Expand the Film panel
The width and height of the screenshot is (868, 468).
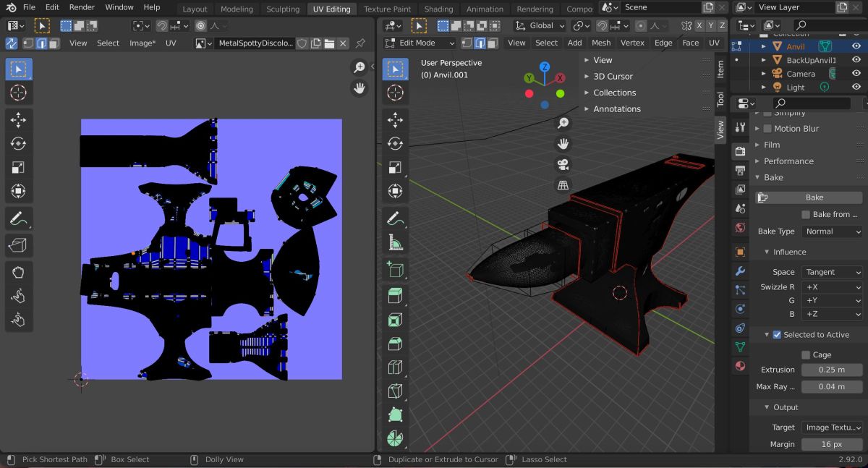click(772, 145)
